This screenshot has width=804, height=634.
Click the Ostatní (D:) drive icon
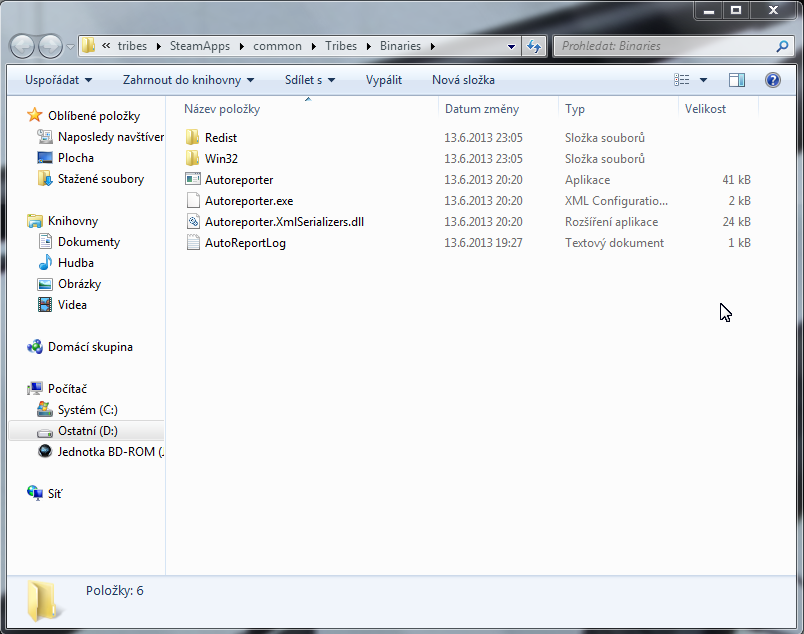pos(45,432)
